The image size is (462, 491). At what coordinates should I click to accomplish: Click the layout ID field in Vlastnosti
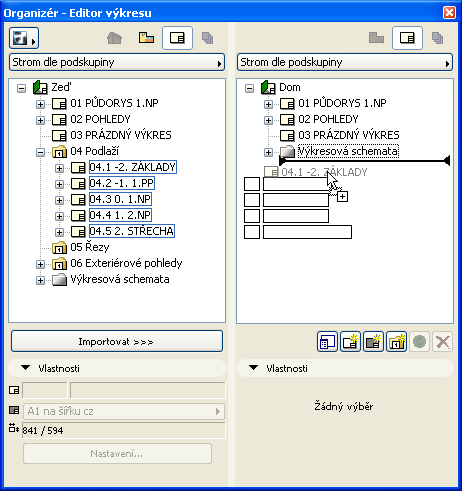[45, 390]
